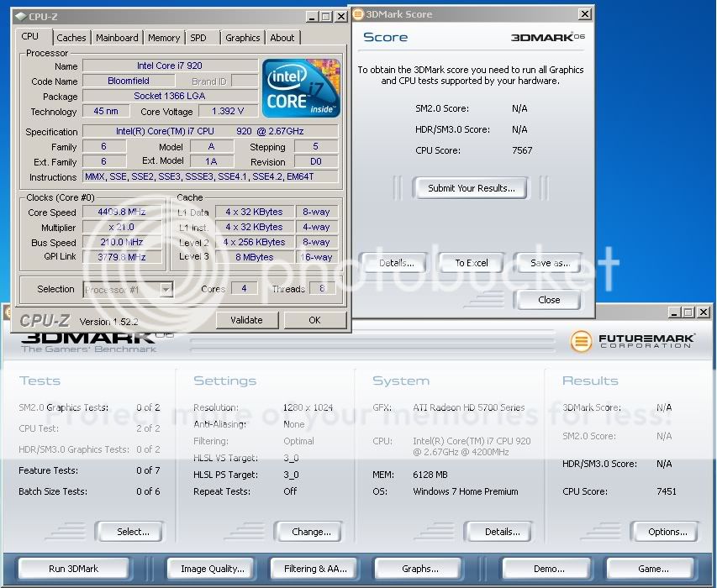This screenshot has width=717, height=588.
Task: Minimize the CPU-Z window
Action: pos(313,17)
